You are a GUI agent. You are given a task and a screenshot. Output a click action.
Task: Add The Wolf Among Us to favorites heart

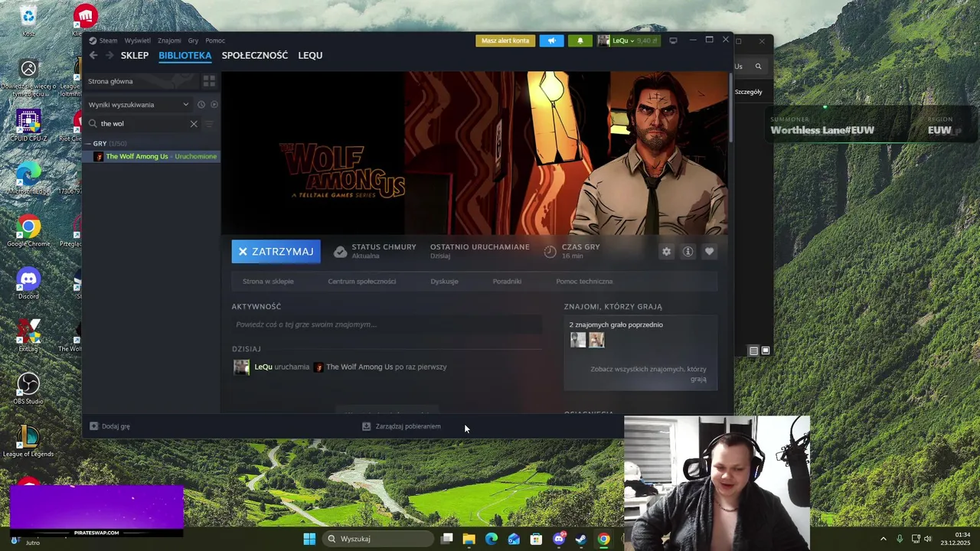coord(709,252)
